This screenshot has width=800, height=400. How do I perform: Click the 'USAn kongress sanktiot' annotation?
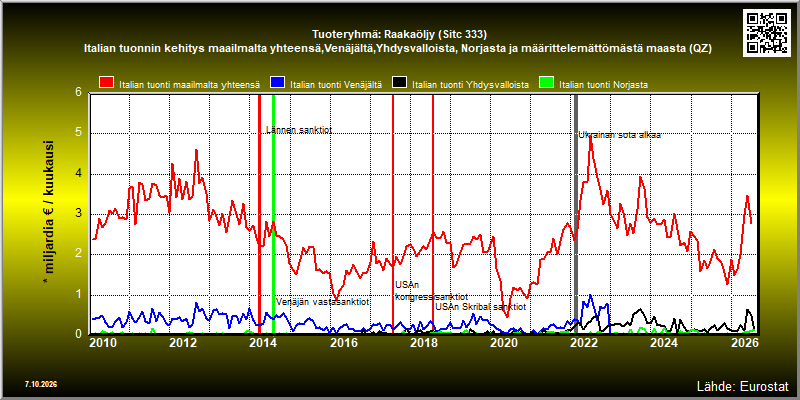pyautogui.click(x=432, y=291)
